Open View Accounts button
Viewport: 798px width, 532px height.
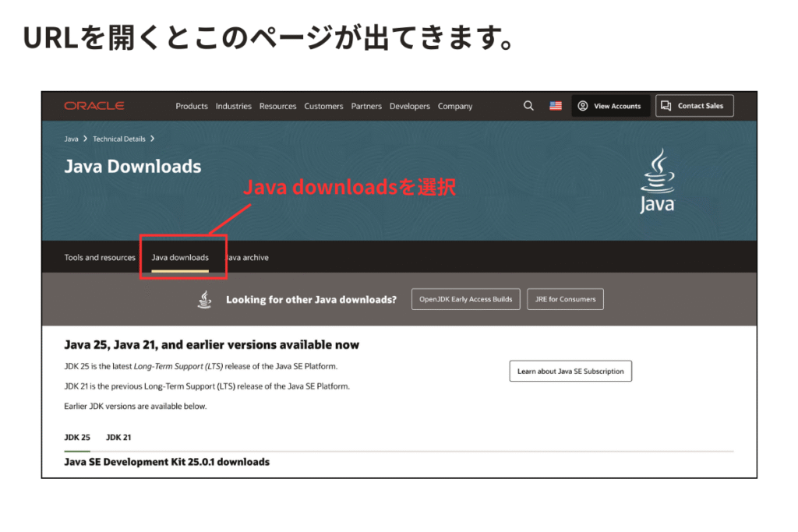click(610, 106)
